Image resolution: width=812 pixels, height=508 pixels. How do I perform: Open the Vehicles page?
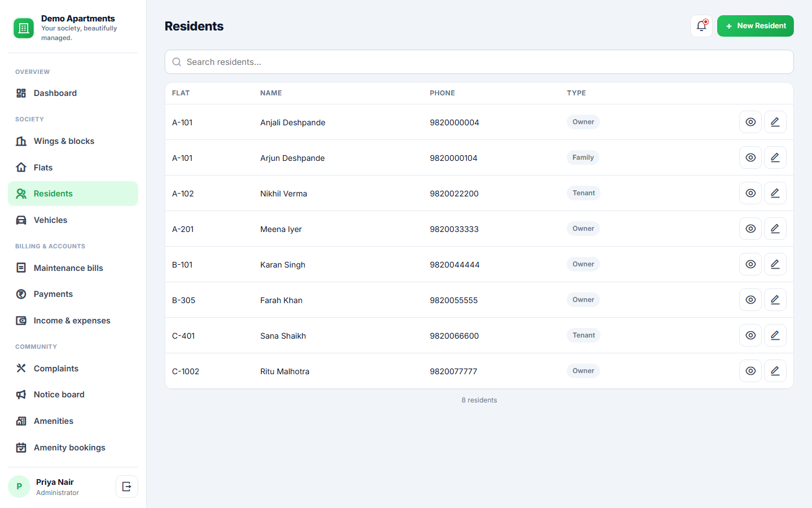[x=73, y=220]
